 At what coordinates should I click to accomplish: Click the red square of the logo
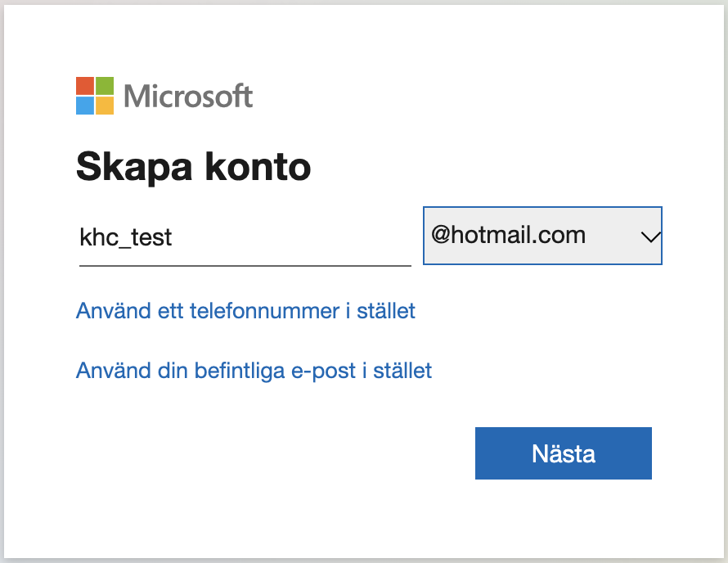(85, 86)
